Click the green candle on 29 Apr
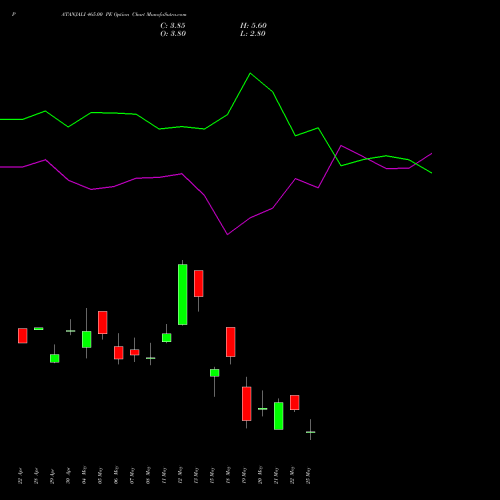Screen dimensions: 500x500 click(x=55, y=358)
